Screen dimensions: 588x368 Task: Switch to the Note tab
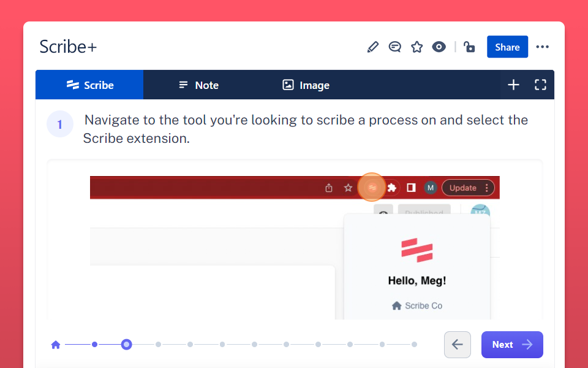click(198, 85)
